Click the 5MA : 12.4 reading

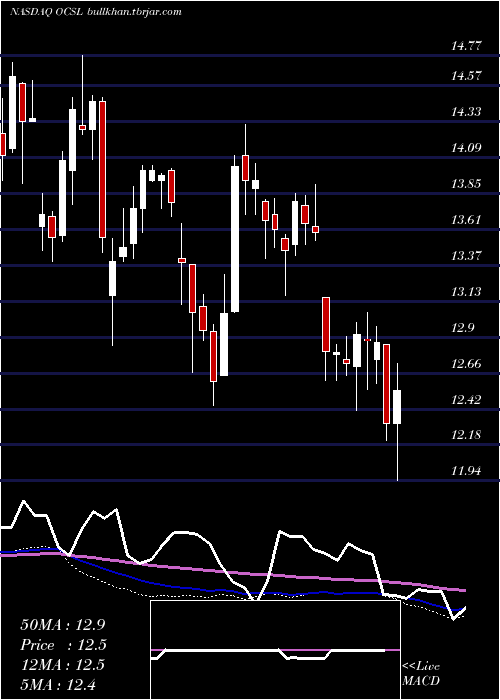pos(58,684)
